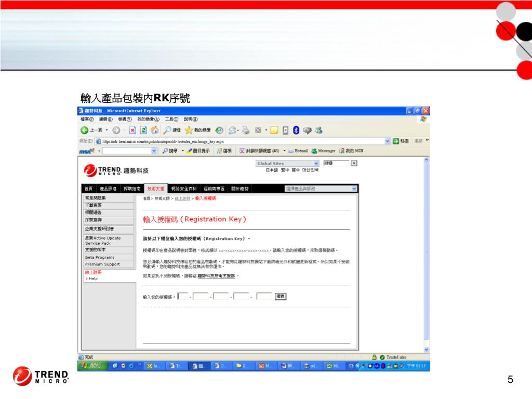Open the History/Media icon in toolbar

[x=219, y=130]
